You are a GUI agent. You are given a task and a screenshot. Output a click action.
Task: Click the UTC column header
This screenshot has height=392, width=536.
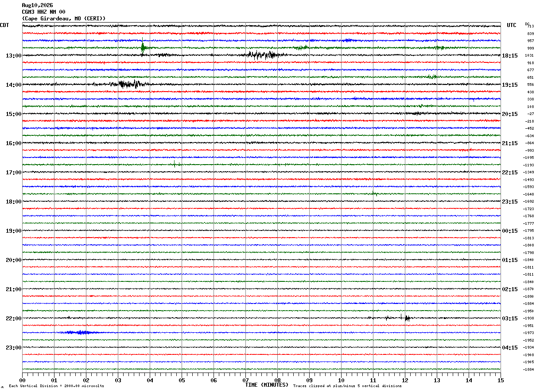(512, 25)
